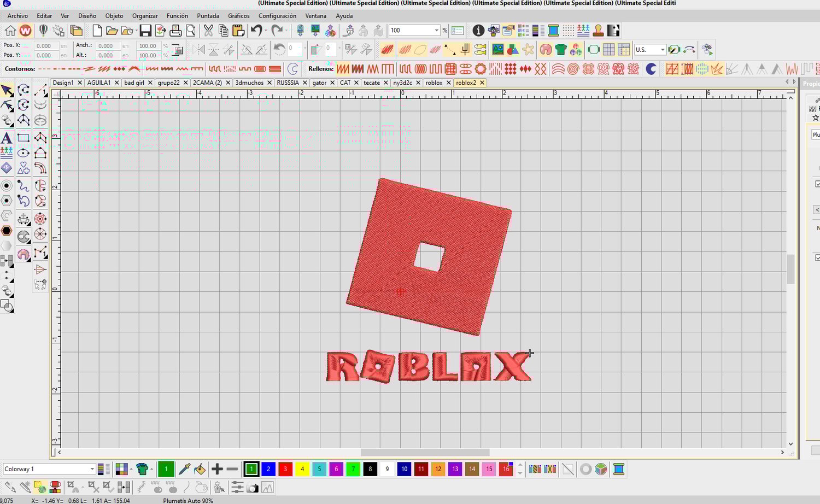The height and width of the screenshot is (504, 820).
Task: Click the Anch. width input field
Action: click(108, 46)
